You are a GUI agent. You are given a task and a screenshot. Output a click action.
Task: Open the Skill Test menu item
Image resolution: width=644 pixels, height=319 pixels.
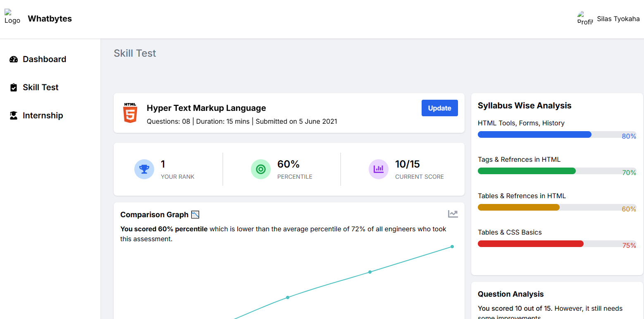click(x=41, y=87)
